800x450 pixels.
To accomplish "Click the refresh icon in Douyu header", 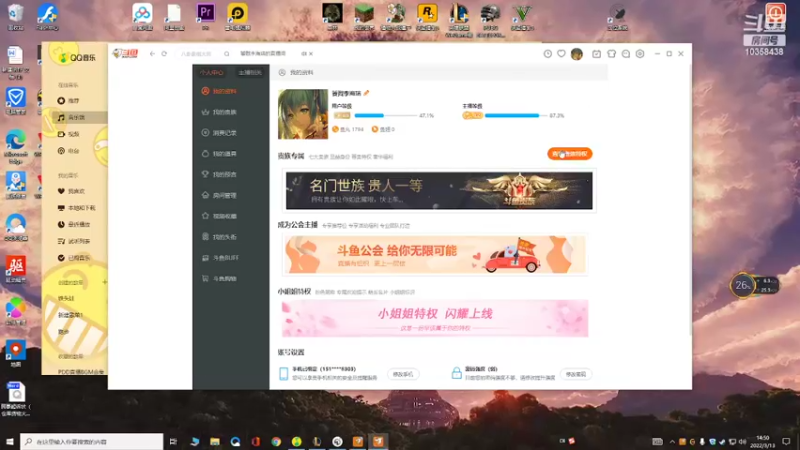I will pyautogui.click(x=164, y=54).
